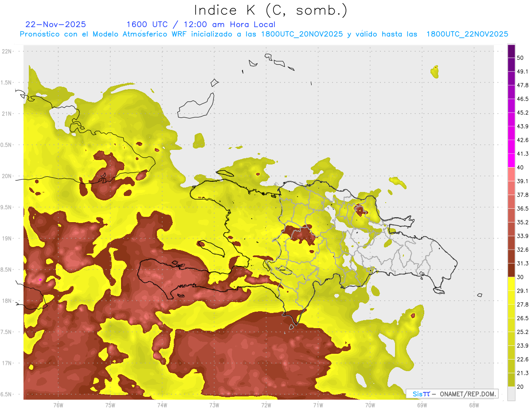532x411 pixels.
Task: Click the 71W longitude axis label
Action: coord(318,405)
